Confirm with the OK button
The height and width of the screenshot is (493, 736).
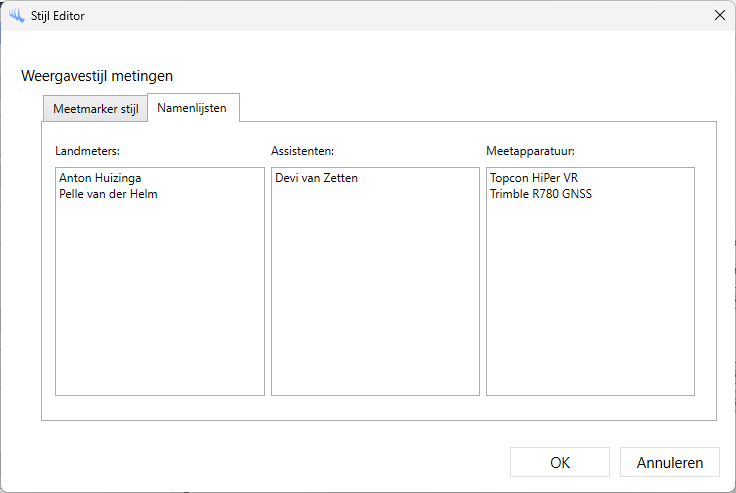tap(559, 463)
